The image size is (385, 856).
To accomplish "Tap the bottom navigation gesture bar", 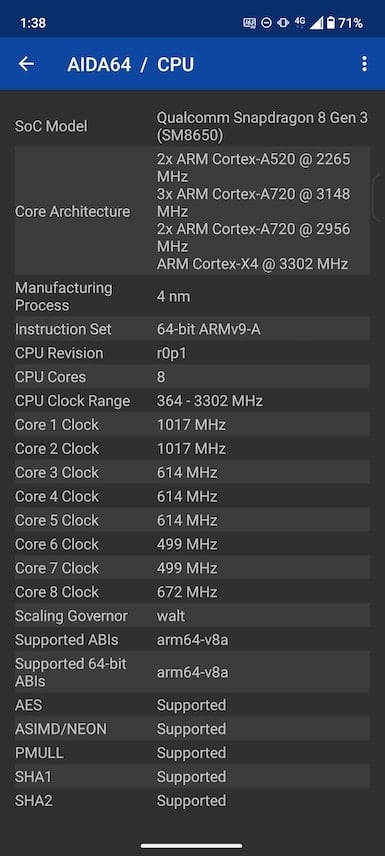I will click(x=192, y=846).
